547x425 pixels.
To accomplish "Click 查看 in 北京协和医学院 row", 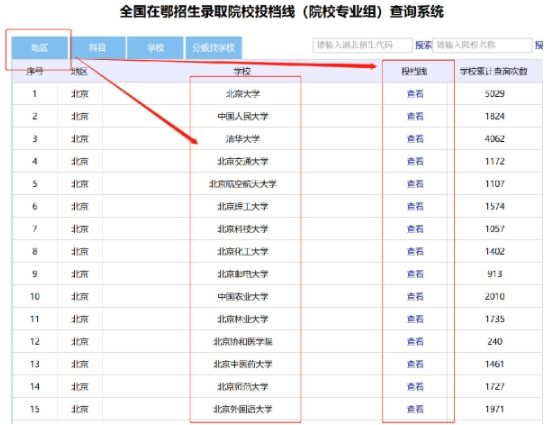I will [x=415, y=341].
